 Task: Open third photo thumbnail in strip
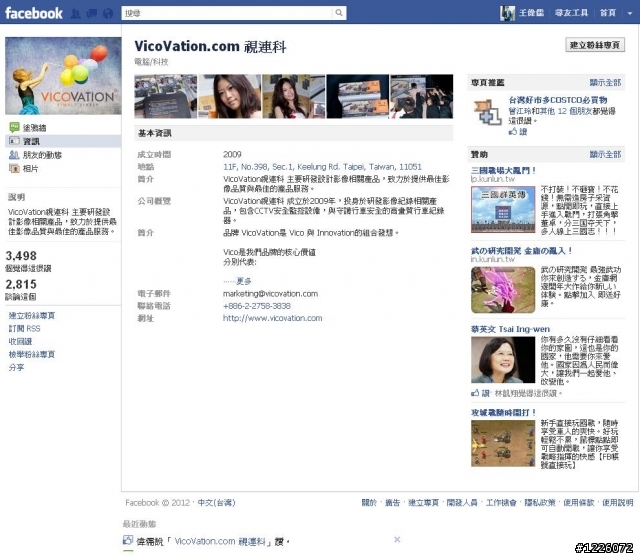[293, 96]
